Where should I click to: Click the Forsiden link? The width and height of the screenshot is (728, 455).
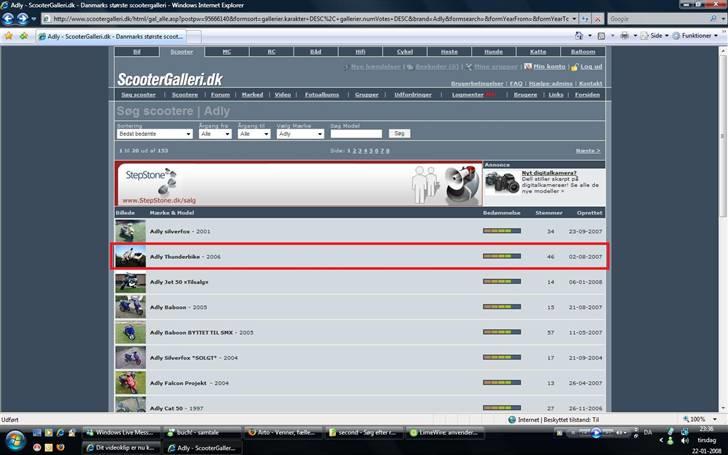coord(587,95)
